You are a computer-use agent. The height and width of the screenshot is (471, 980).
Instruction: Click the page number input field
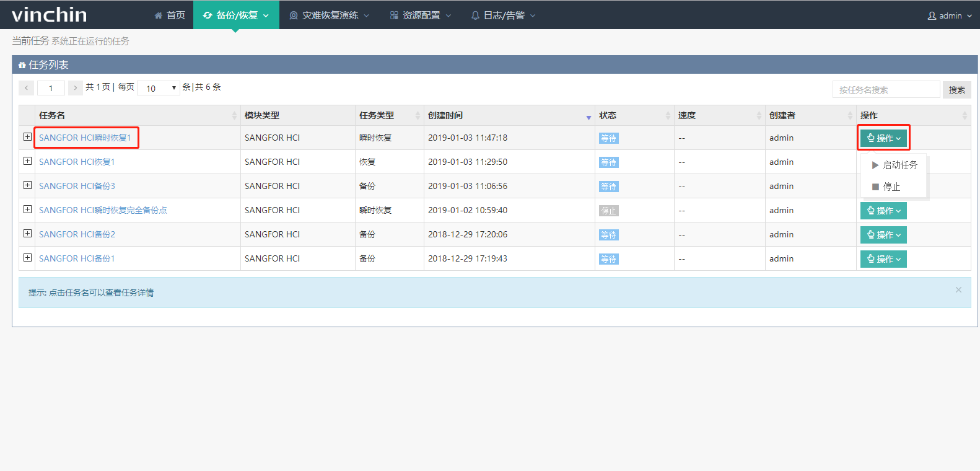coord(51,88)
